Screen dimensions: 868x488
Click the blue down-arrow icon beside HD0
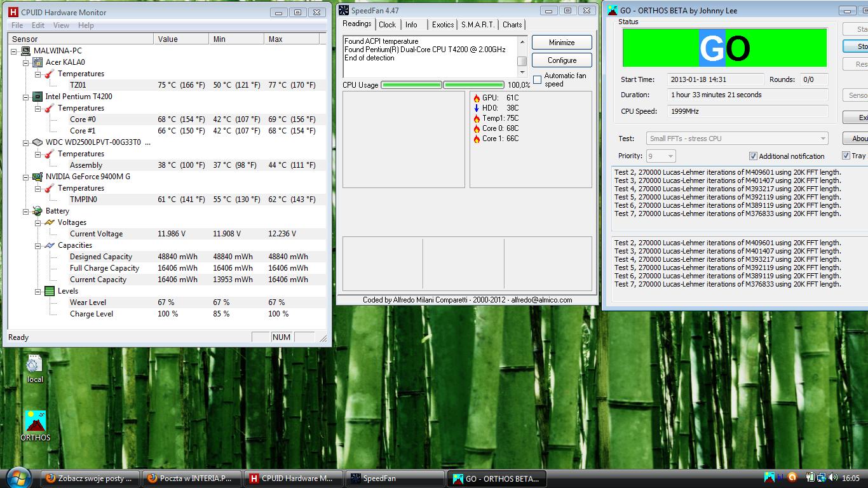coord(477,108)
